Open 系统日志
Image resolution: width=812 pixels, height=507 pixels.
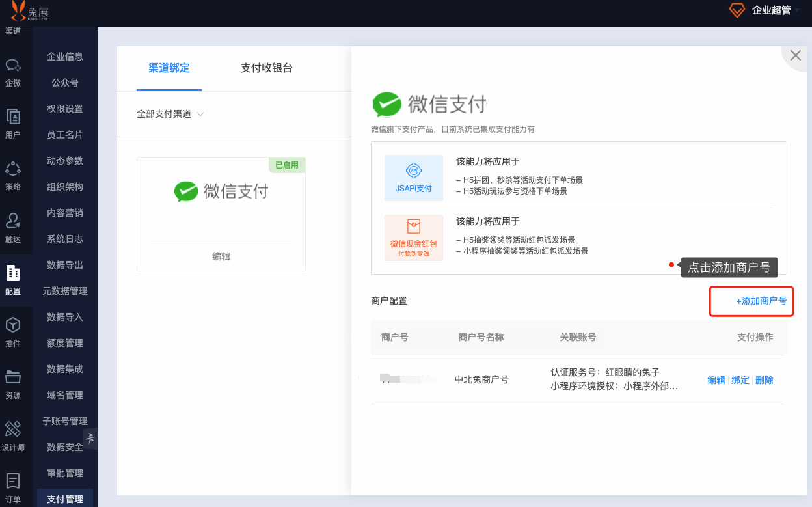[65, 239]
